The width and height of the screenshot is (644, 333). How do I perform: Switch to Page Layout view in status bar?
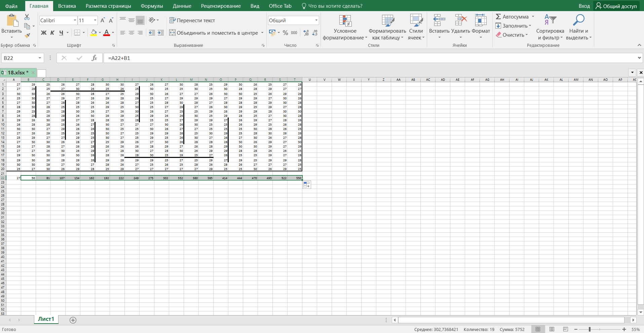coord(552,329)
